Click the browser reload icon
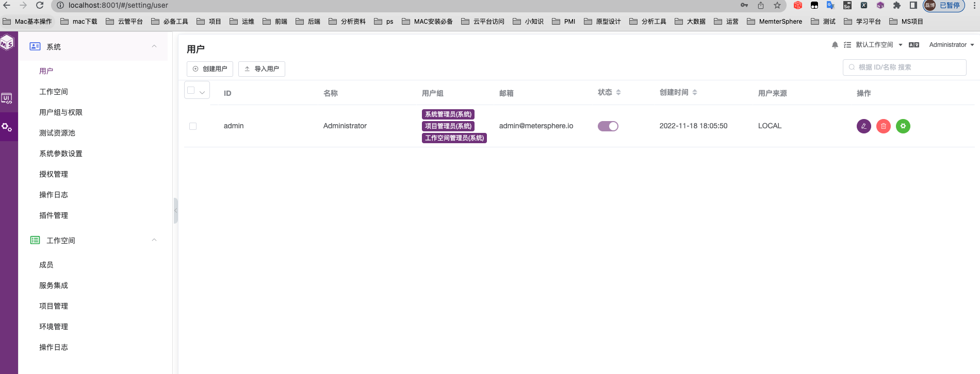Viewport: 980px width, 374px height. (x=40, y=5)
